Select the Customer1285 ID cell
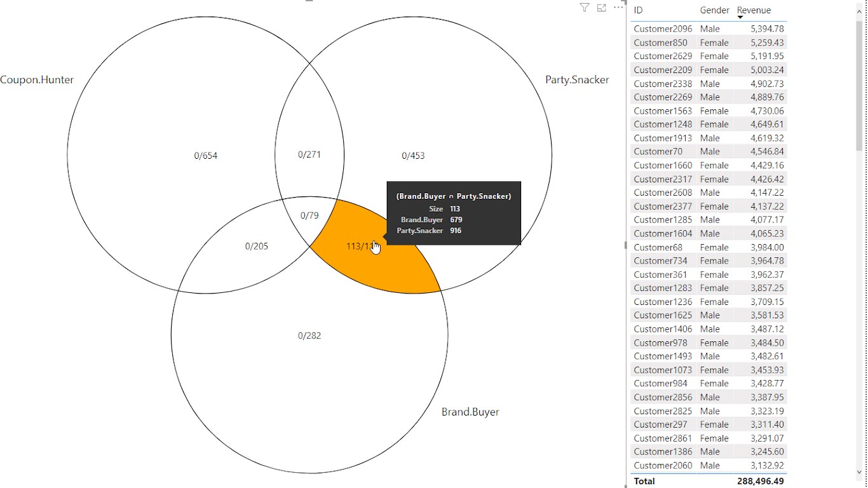The image size is (868, 488). (x=663, y=220)
